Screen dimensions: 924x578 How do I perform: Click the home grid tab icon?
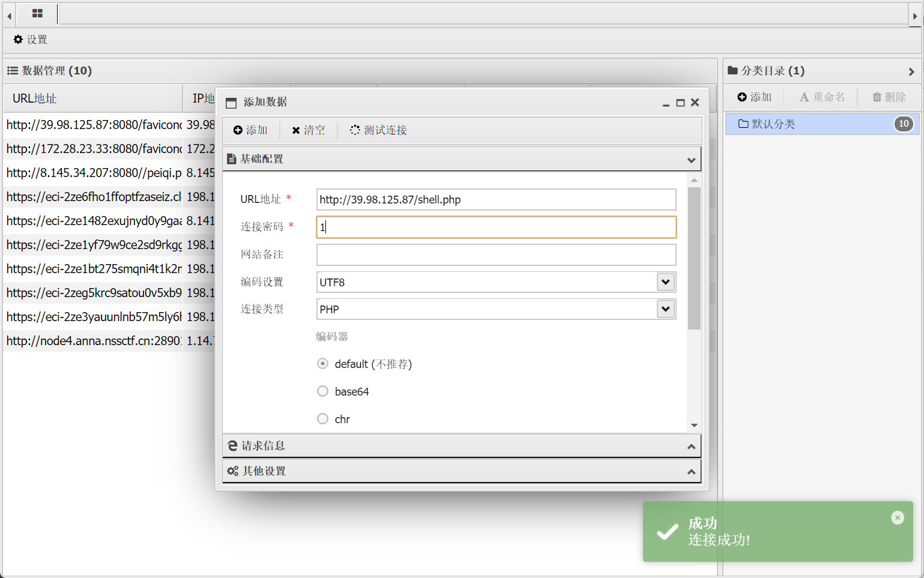(x=37, y=13)
